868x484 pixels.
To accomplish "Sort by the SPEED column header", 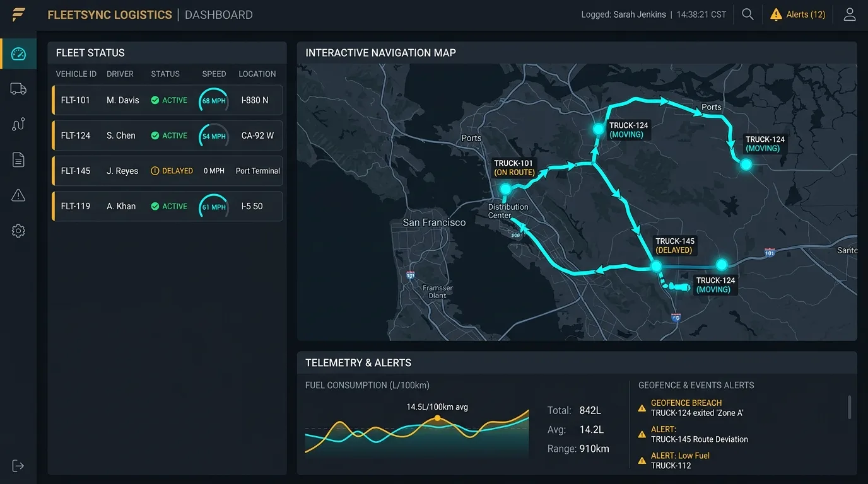I will click(214, 74).
